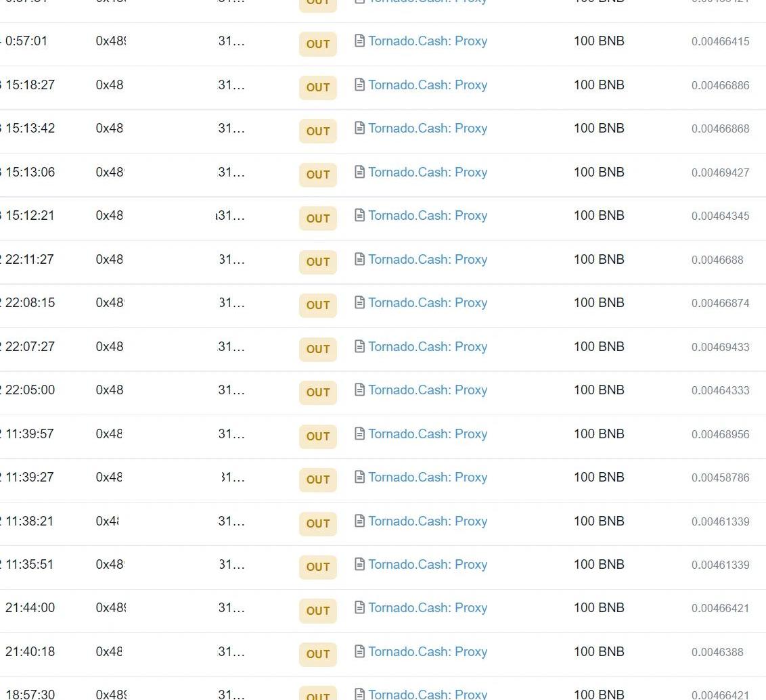
Task: Select contract icon in the 11:39:27 row
Action: point(359,477)
